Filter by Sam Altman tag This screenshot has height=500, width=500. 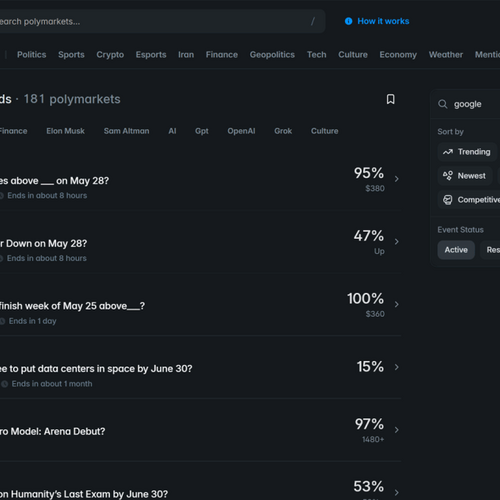click(126, 131)
